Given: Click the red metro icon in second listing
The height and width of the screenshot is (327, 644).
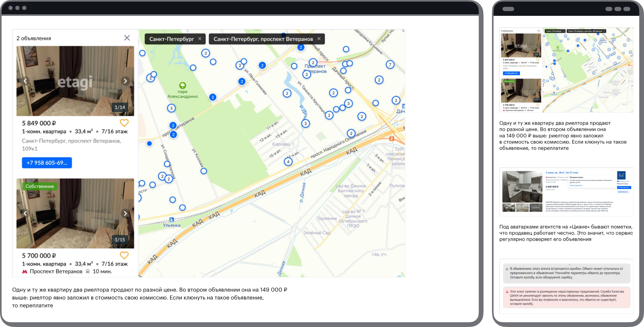Looking at the screenshot, I should tap(25, 271).
